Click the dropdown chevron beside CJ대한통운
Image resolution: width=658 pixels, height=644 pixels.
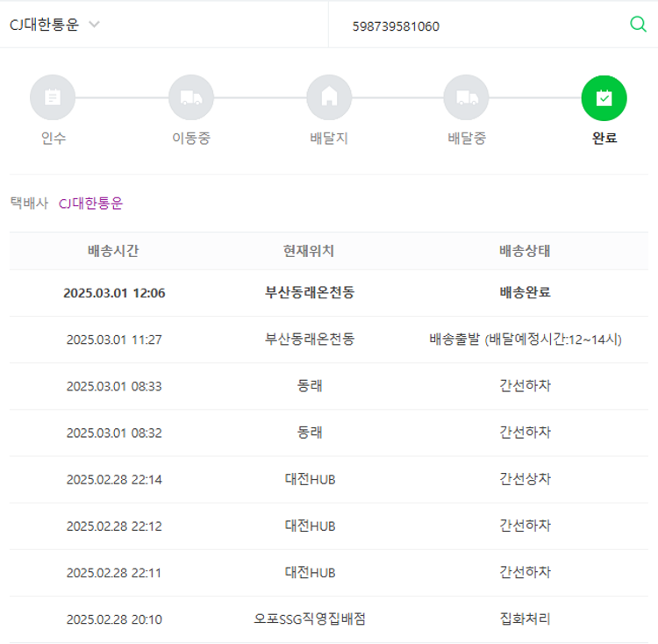pyautogui.click(x=94, y=25)
